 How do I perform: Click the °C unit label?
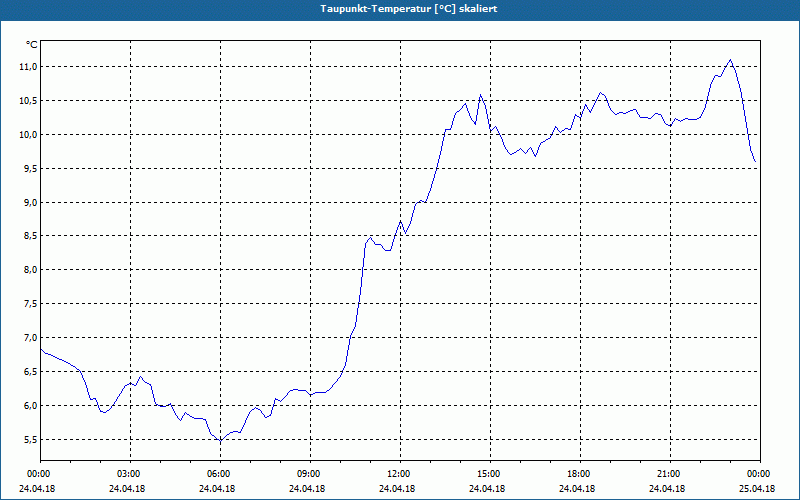pos(32,45)
